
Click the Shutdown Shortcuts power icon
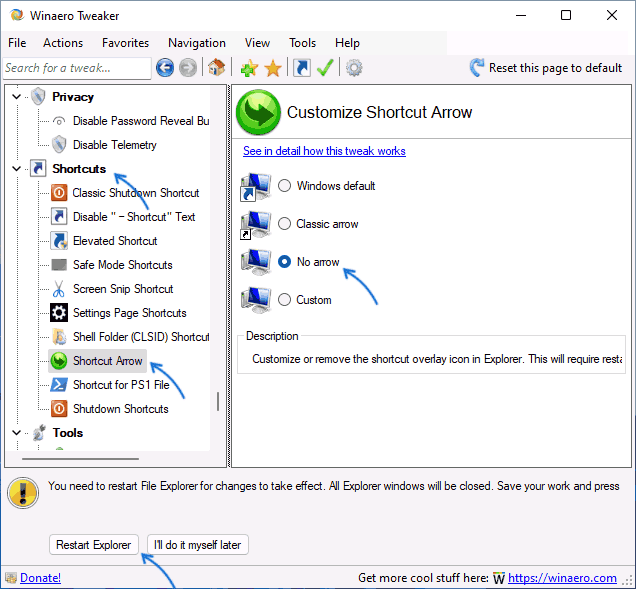point(59,408)
